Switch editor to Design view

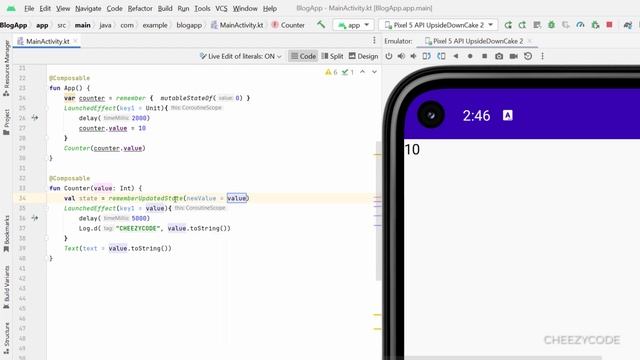point(363,56)
